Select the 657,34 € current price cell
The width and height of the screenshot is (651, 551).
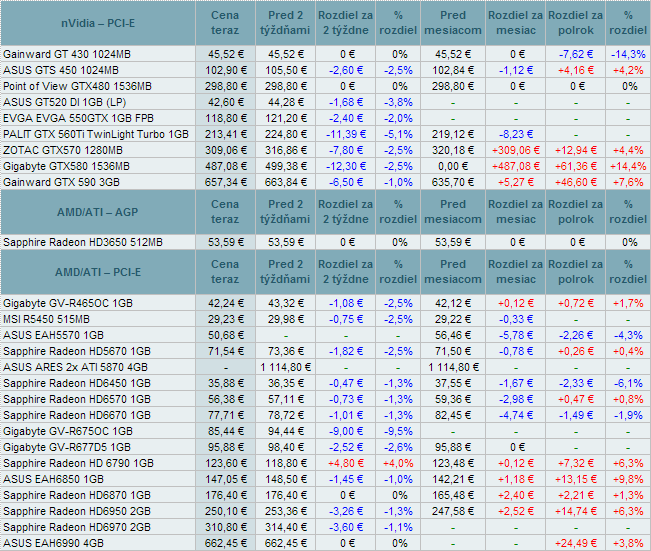[x=225, y=182]
